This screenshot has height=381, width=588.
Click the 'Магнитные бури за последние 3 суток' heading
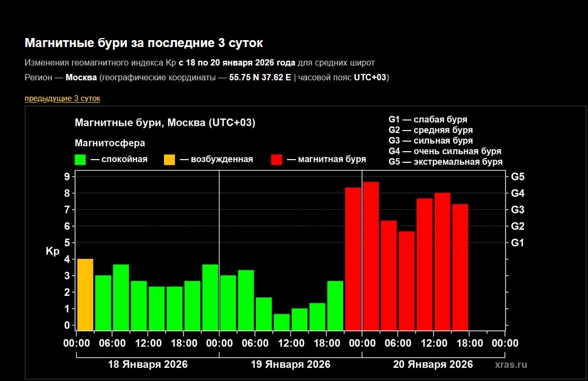pyautogui.click(x=143, y=43)
